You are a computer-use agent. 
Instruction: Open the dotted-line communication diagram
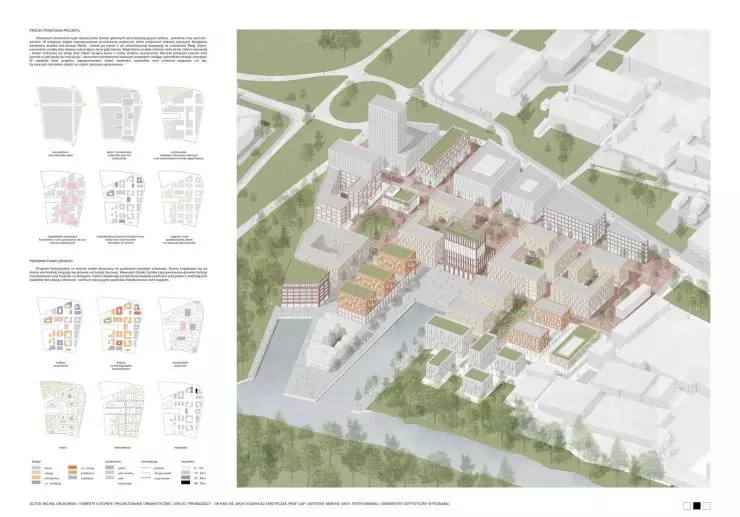pyautogui.click(x=122, y=410)
